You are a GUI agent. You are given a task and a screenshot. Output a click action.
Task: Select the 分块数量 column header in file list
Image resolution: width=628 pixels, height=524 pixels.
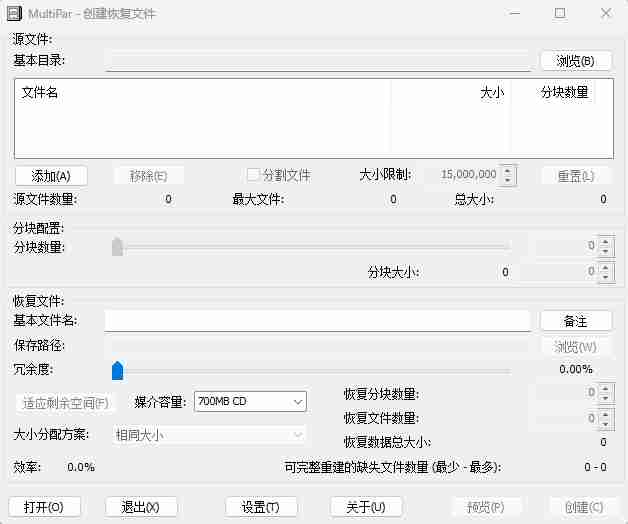[552, 93]
